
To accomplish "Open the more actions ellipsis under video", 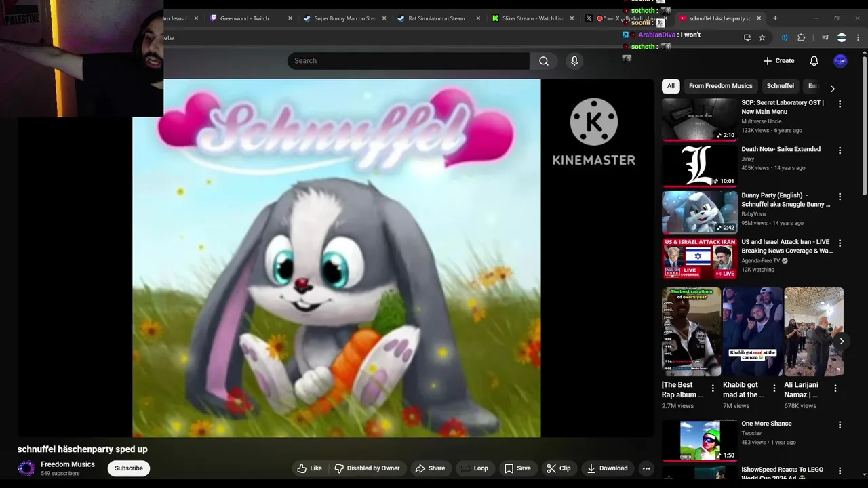I will pyautogui.click(x=646, y=468).
